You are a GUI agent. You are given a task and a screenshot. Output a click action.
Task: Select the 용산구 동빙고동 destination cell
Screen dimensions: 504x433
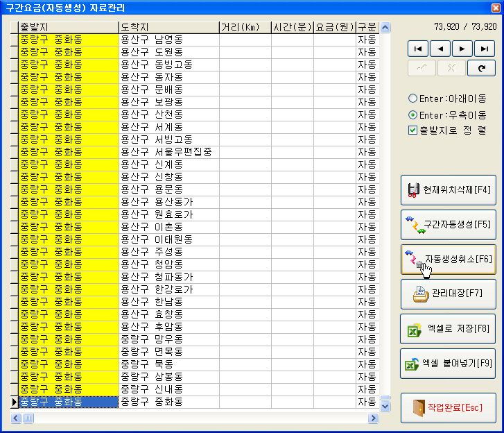point(169,65)
